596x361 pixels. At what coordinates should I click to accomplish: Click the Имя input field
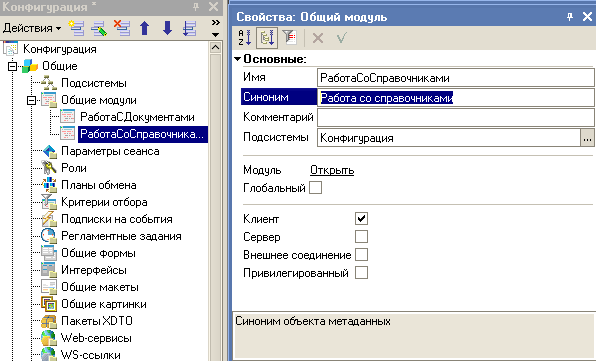click(455, 78)
